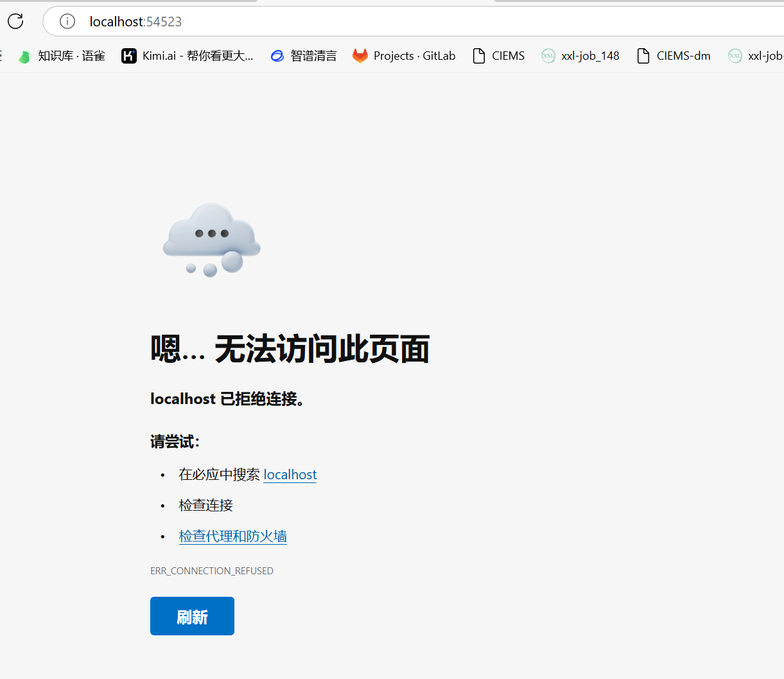784x679 pixels.
Task: Click the GitLab fox favicon
Action: pyautogui.click(x=360, y=56)
